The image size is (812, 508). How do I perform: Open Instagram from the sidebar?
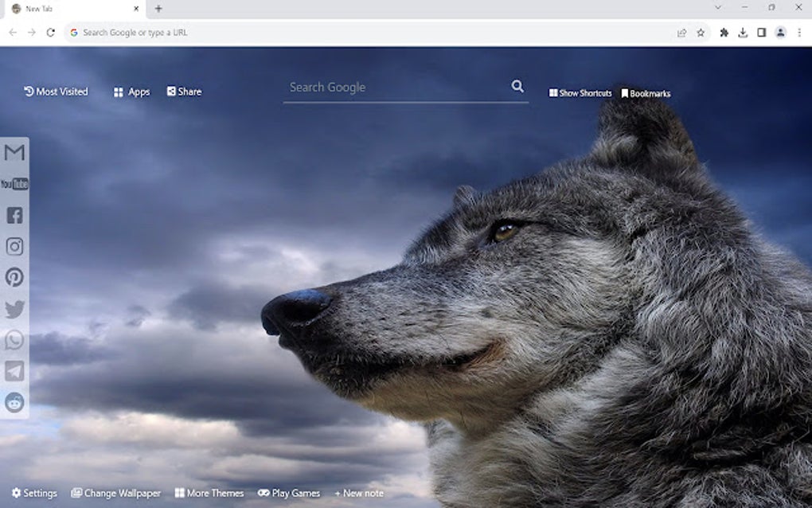14,247
